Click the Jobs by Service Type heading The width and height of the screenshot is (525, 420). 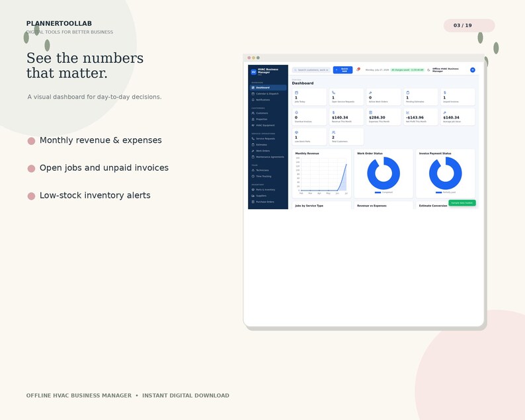(309, 206)
